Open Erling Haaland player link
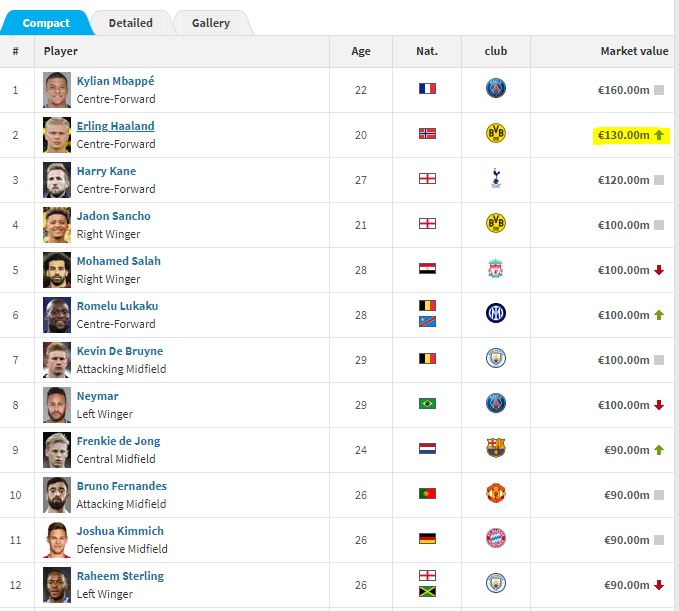679x611 pixels. pos(116,126)
